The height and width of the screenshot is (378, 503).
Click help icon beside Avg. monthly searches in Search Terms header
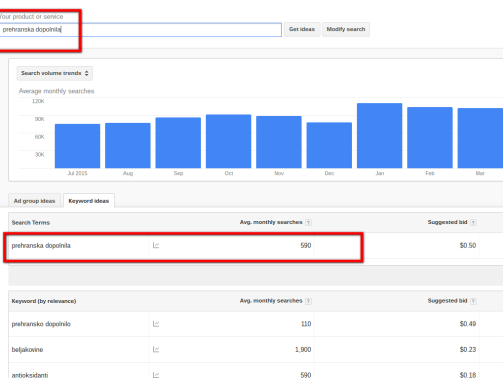coord(308,223)
